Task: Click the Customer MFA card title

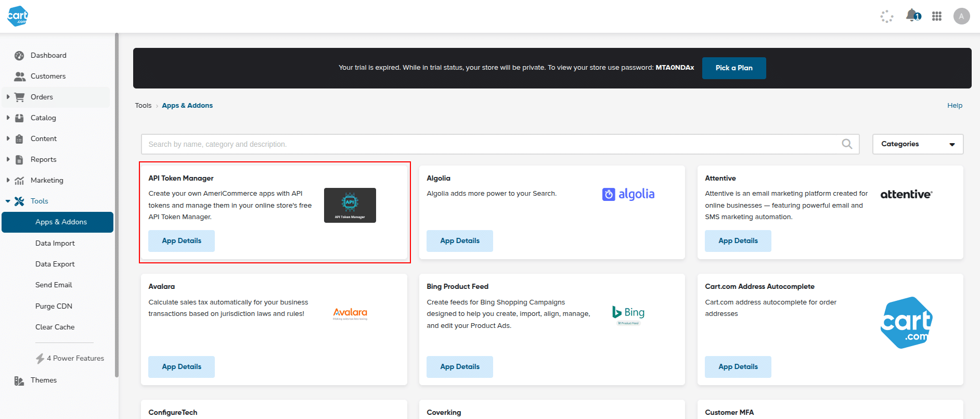Action: coord(729,412)
